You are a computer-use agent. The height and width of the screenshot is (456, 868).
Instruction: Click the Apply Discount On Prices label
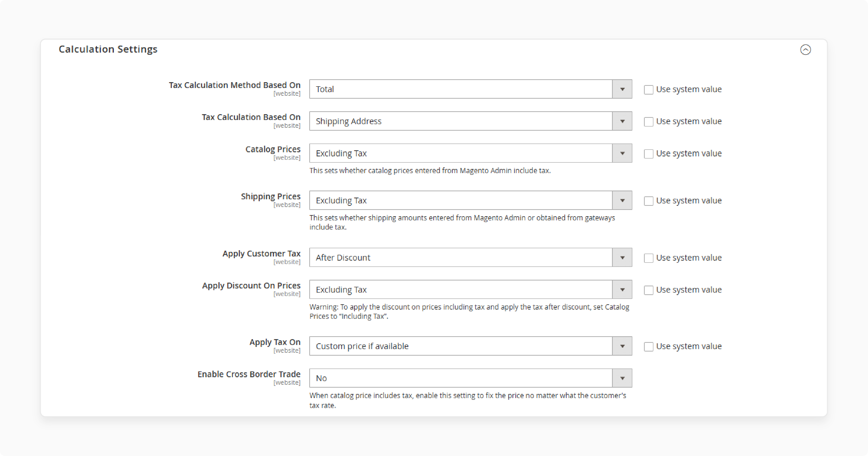click(x=251, y=286)
